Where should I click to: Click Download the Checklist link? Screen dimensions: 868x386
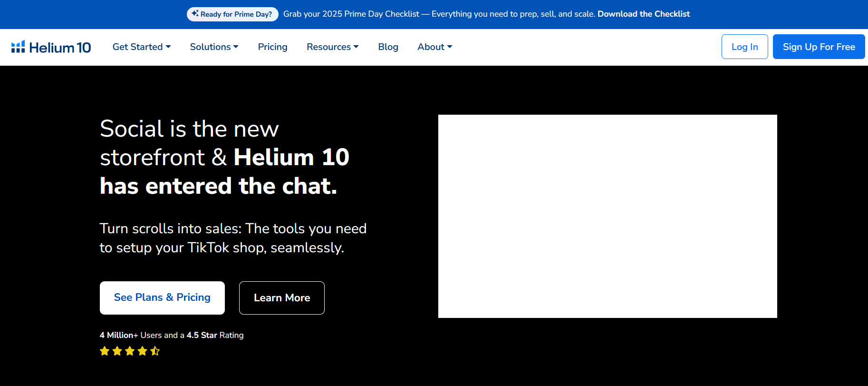click(x=644, y=14)
